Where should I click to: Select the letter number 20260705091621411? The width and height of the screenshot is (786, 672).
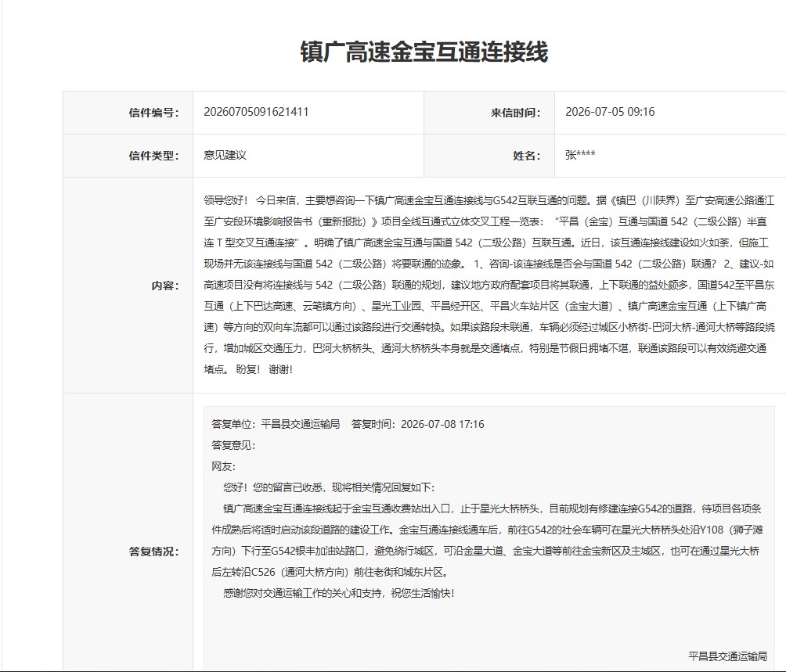click(256, 112)
